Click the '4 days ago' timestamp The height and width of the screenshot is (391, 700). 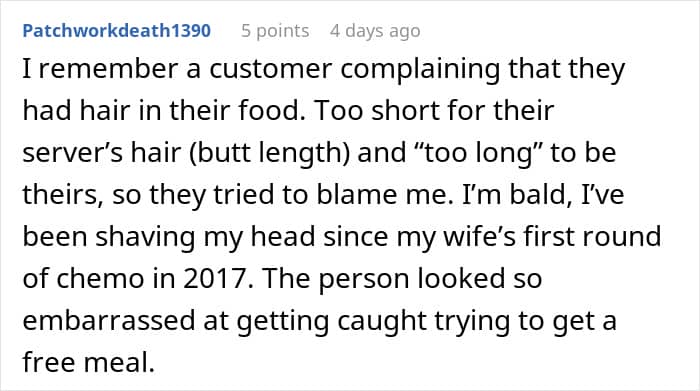click(x=375, y=31)
